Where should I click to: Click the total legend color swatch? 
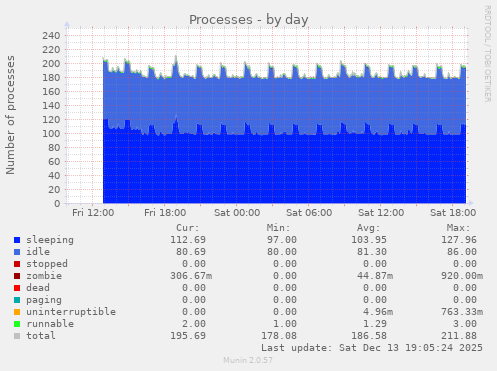pos(17,336)
